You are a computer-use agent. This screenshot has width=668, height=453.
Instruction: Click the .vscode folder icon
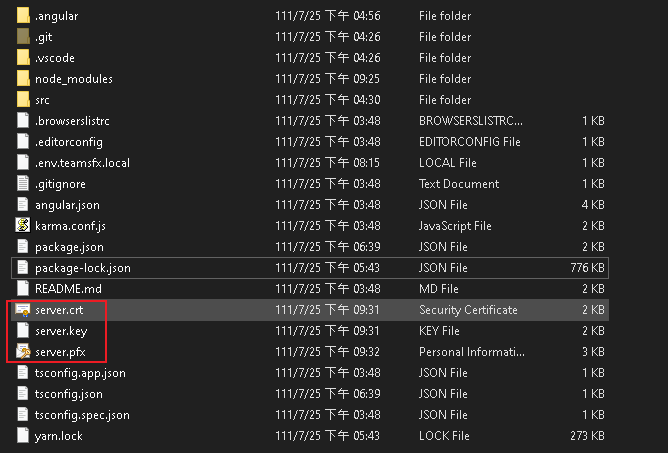pos(23,58)
